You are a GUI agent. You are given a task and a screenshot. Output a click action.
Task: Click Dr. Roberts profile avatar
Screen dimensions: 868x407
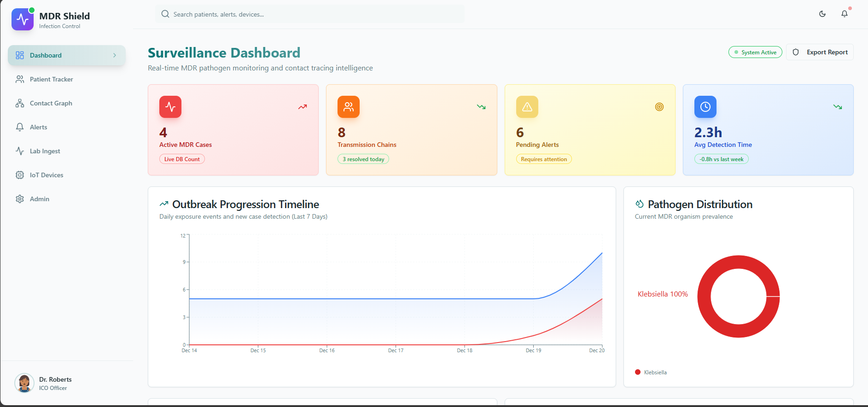tap(24, 383)
